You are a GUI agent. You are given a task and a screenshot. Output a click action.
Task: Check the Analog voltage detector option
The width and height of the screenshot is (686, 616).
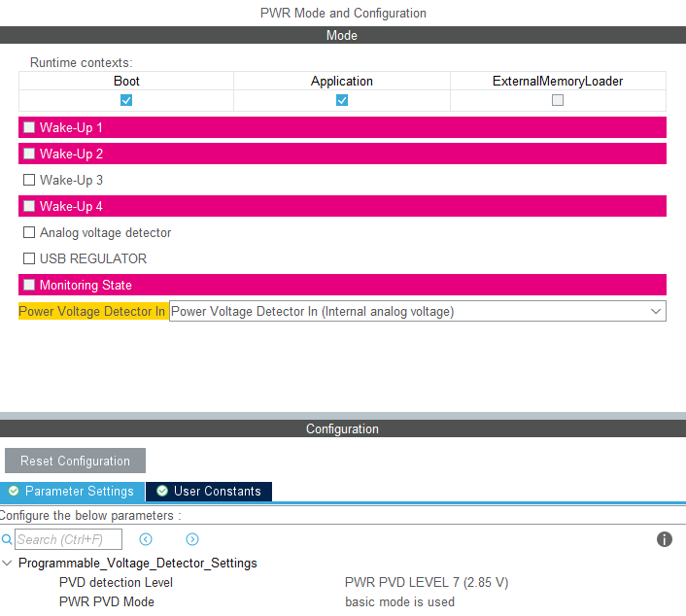coord(29,232)
